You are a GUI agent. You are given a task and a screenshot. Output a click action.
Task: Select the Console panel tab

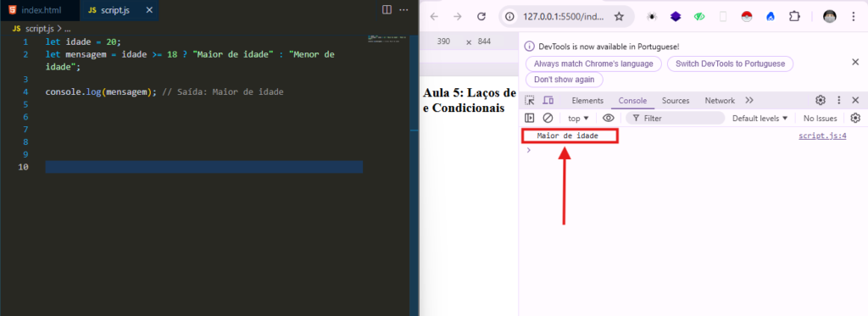[632, 101]
